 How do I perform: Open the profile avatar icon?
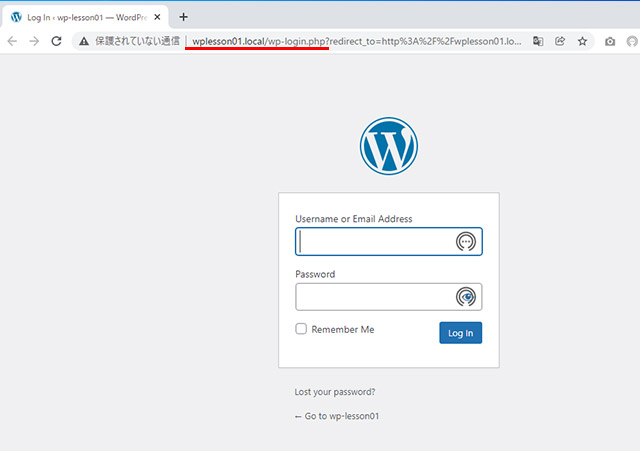632,41
